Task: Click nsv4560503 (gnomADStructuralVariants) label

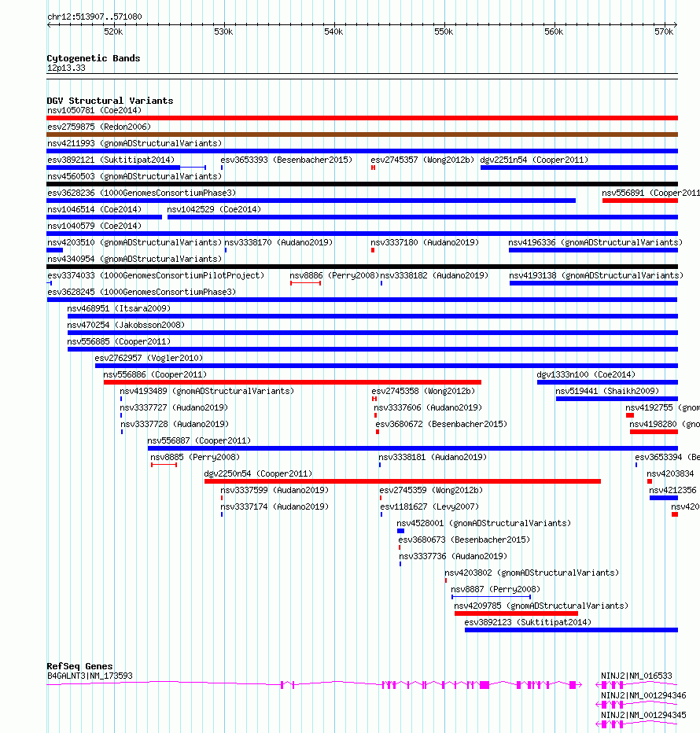Action: [134, 176]
